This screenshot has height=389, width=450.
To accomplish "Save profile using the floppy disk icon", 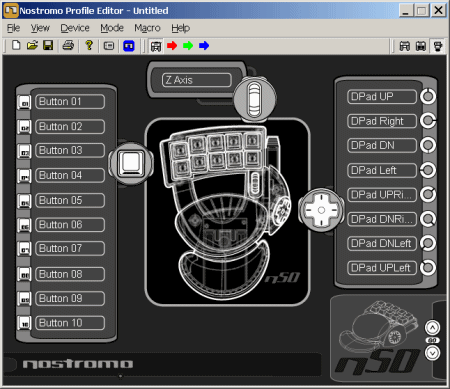I will (x=48, y=45).
